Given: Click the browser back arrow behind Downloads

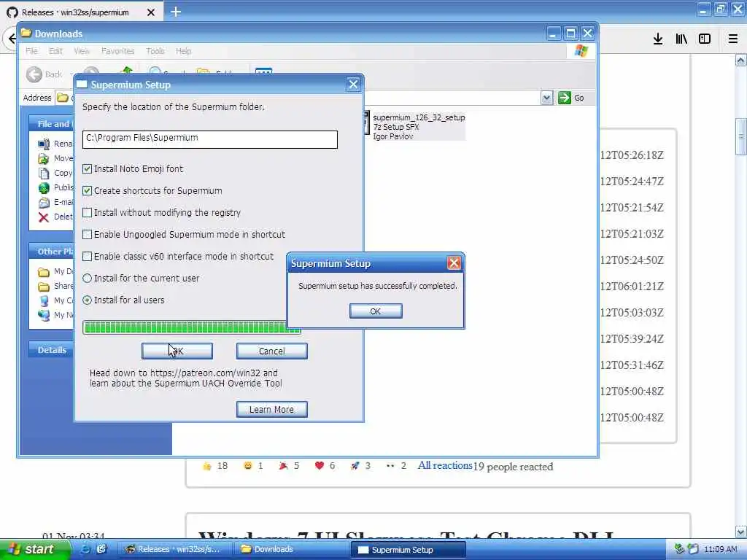Looking at the screenshot, I should point(12,39).
